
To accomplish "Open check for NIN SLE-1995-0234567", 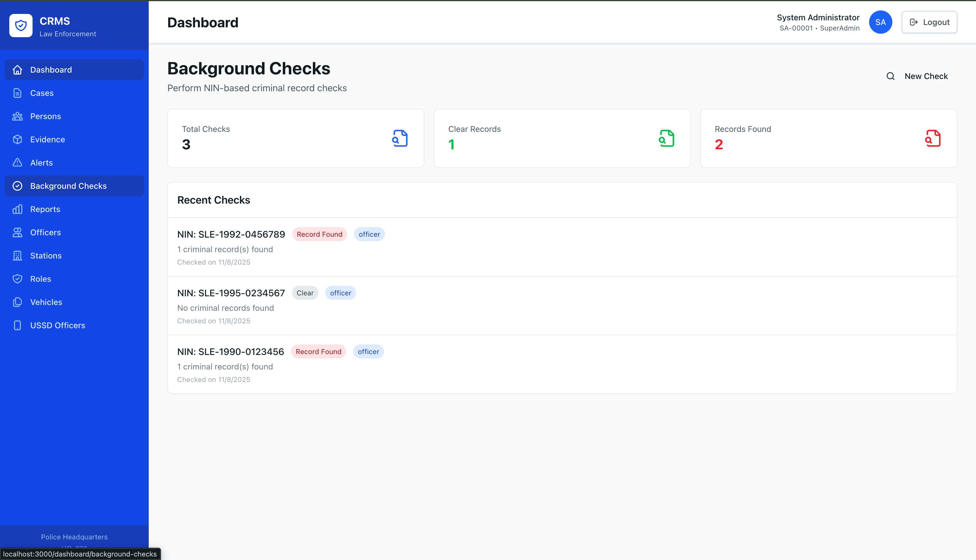I will pos(562,306).
